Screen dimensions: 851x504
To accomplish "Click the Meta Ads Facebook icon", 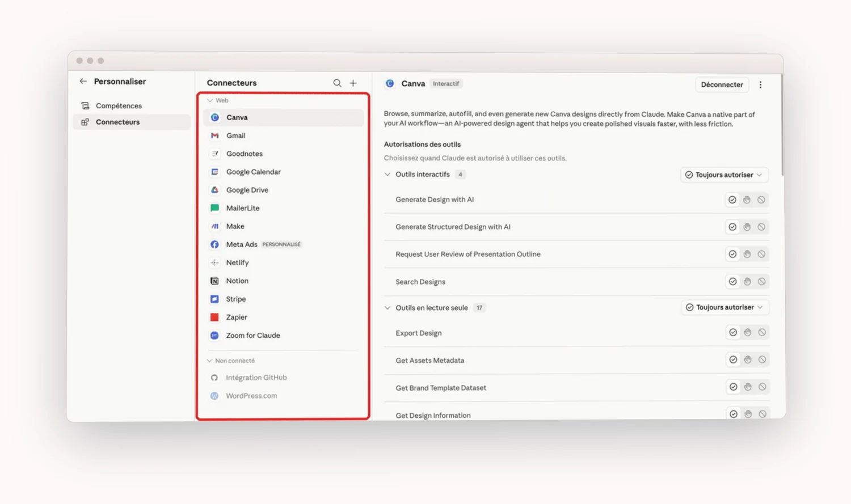I will [x=214, y=244].
